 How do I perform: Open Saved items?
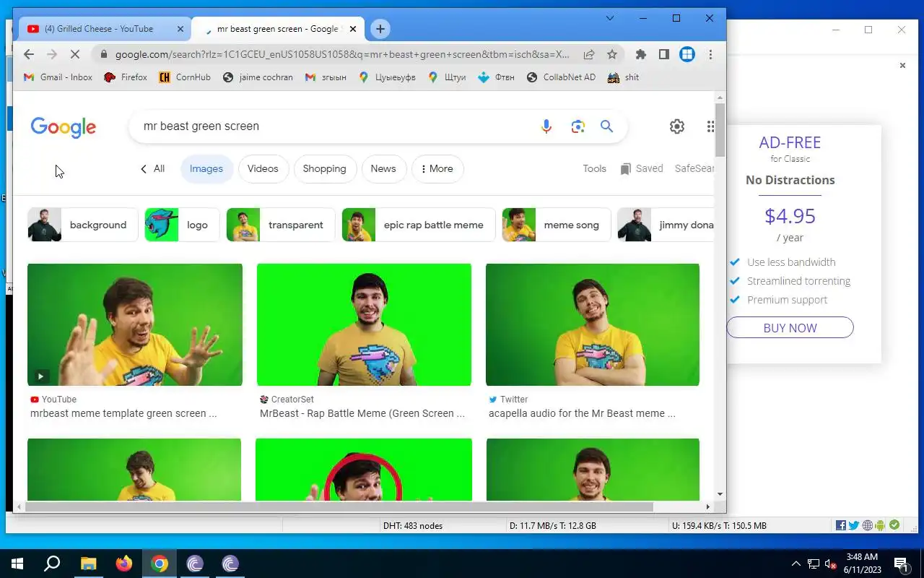pyautogui.click(x=641, y=169)
